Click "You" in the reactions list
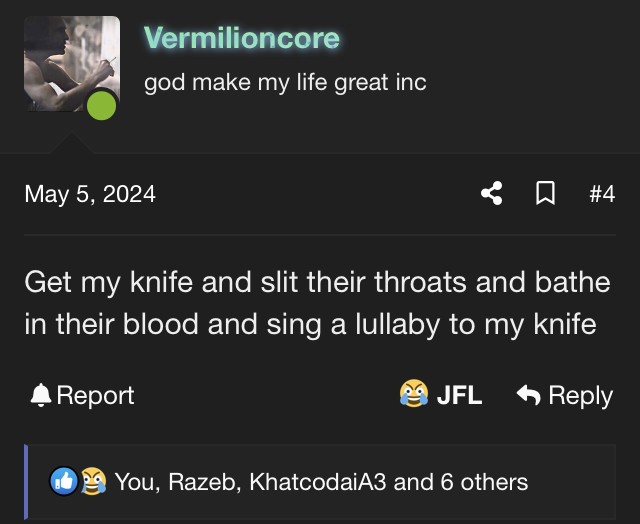Image resolution: width=640 pixels, height=524 pixels. (x=134, y=482)
